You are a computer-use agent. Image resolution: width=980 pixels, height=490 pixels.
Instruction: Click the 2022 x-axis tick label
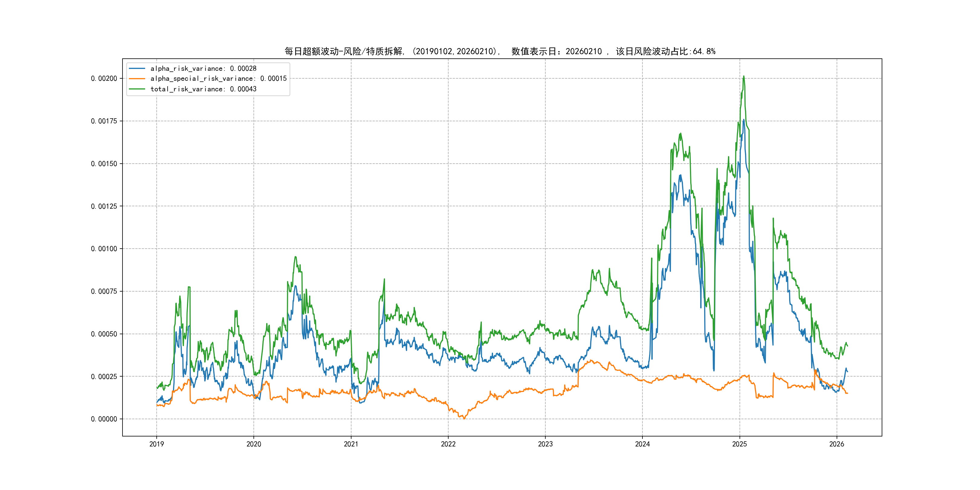point(448,444)
